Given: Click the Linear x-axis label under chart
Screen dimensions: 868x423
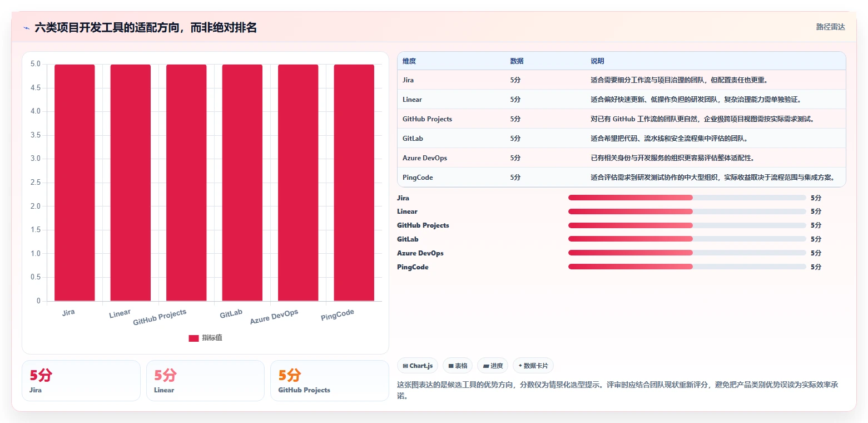Looking at the screenshot, I should pos(120,314).
